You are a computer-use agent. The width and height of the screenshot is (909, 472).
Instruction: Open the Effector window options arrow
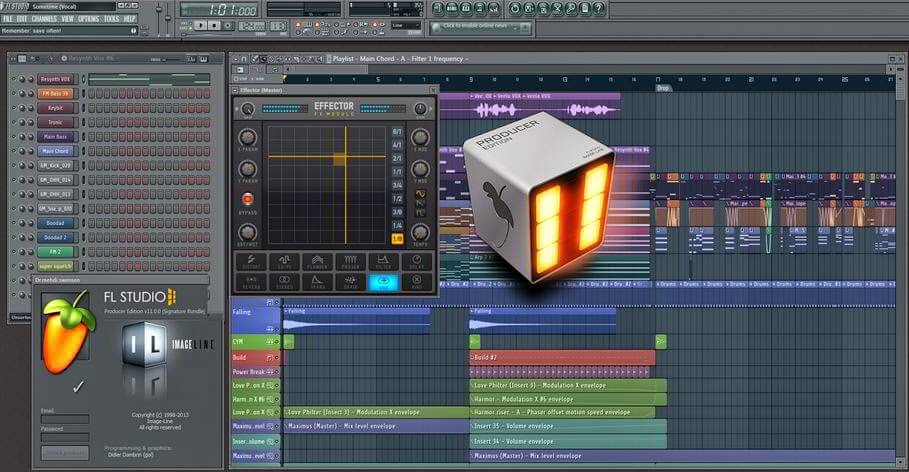235,90
